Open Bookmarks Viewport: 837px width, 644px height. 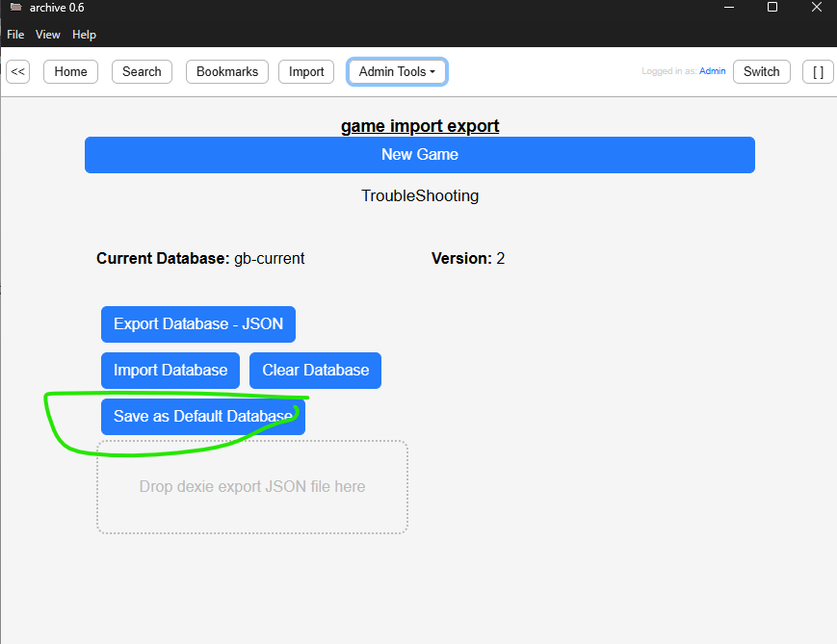pyautogui.click(x=226, y=71)
